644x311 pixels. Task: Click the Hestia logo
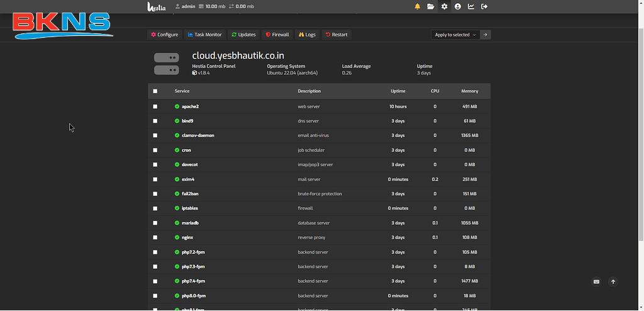(155, 6)
